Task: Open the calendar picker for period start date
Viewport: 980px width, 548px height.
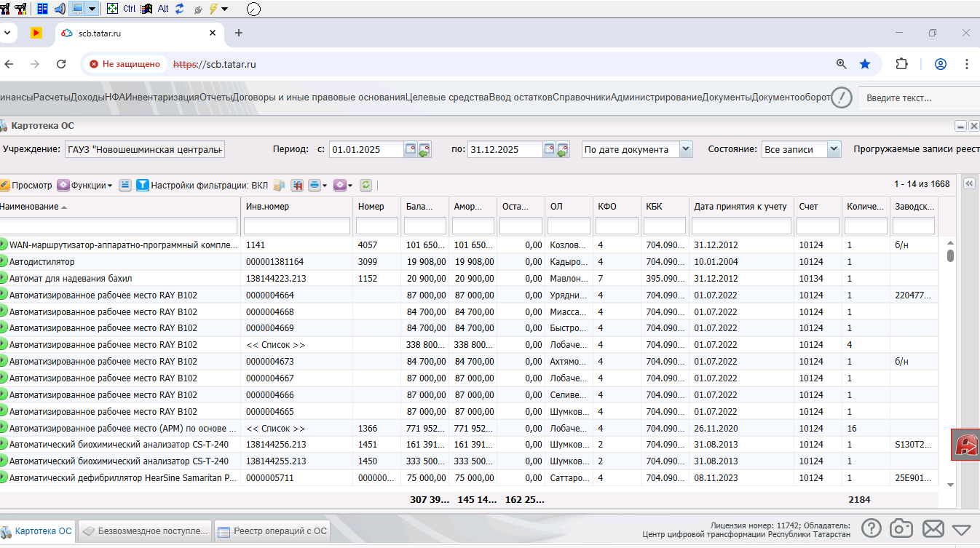Action: point(411,149)
